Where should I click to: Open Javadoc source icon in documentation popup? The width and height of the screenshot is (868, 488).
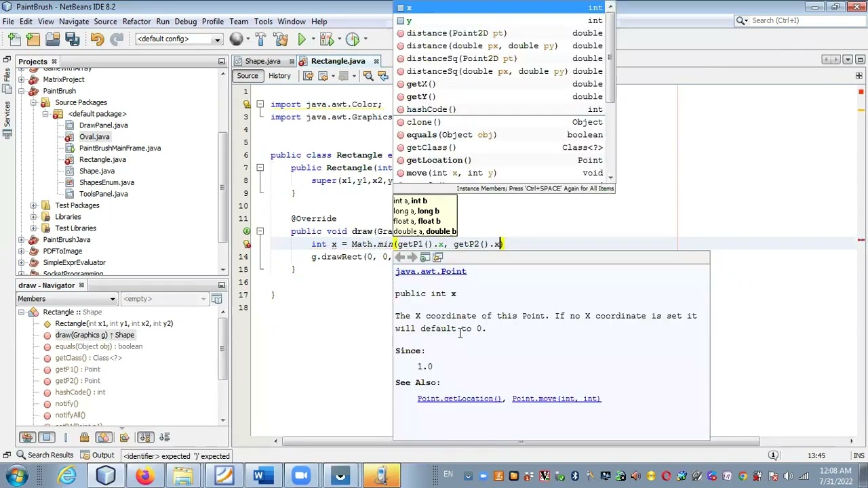(438, 258)
